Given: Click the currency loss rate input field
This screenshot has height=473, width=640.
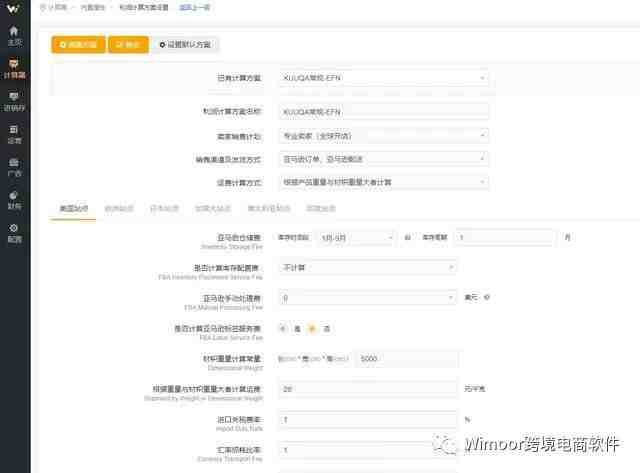Looking at the screenshot, I should pos(367,450).
